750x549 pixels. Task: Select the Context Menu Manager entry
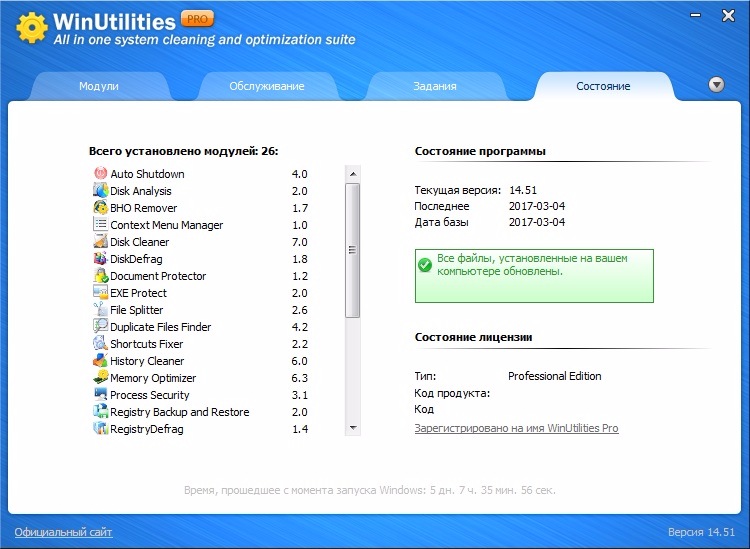(x=200, y=225)
